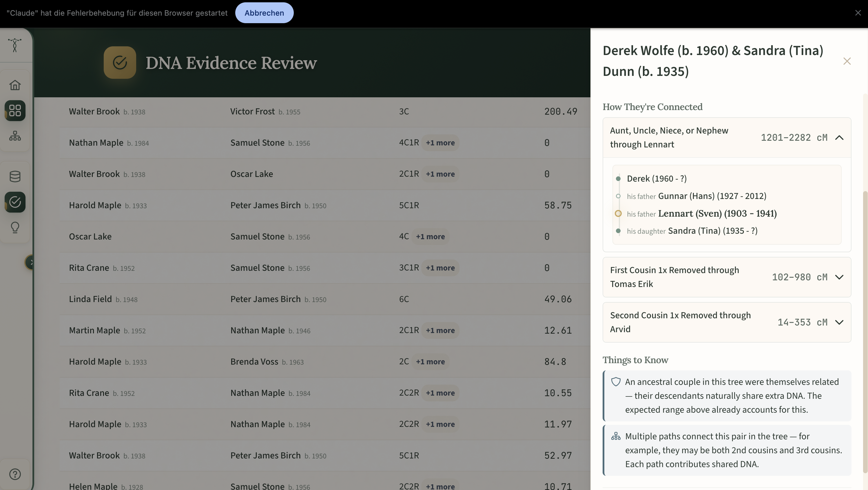Show more for Martin Maple and Nathan Maple 2C1R

tap(440, 330)
